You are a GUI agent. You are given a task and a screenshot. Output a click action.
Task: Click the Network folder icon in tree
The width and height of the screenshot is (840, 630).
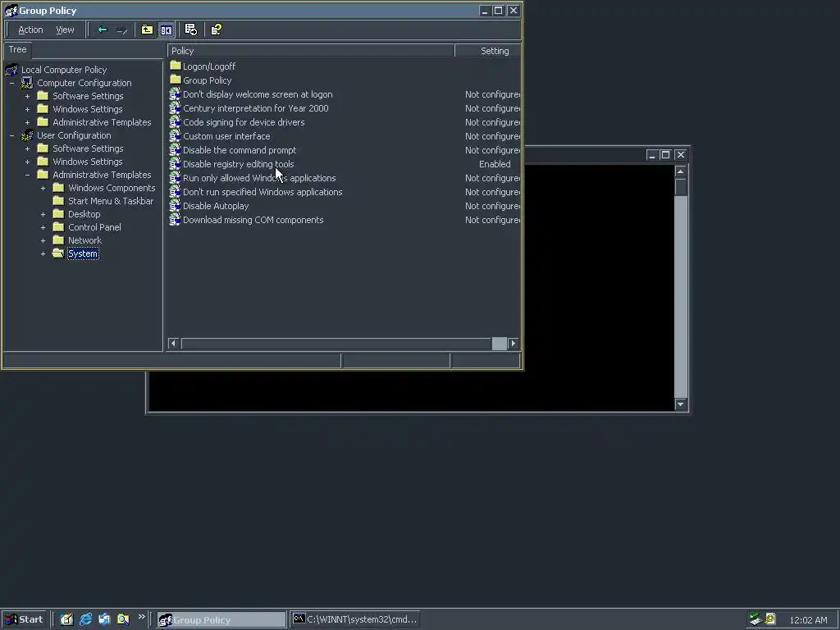58,240
